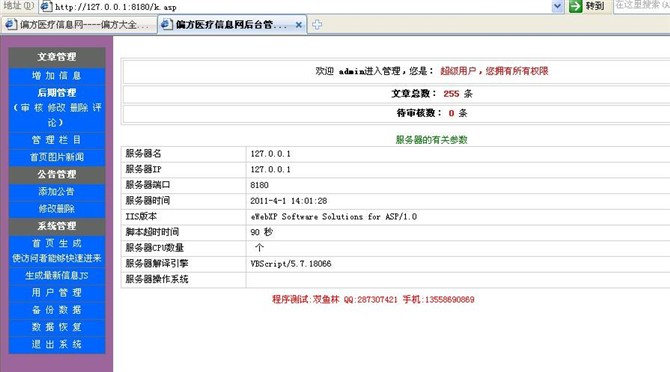
Task: Click the 添加公告 link
Action: [x=57, y=192]
